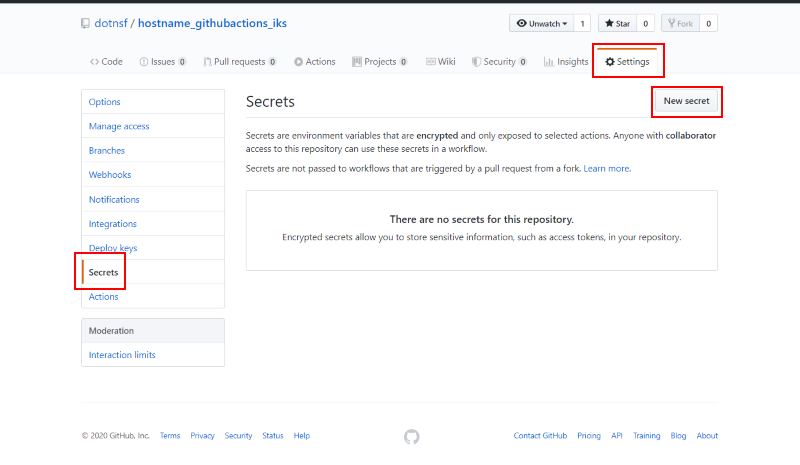
Task: Click the '© 2020 GitHub, Inc.' footer text
Action: (116, 436)
